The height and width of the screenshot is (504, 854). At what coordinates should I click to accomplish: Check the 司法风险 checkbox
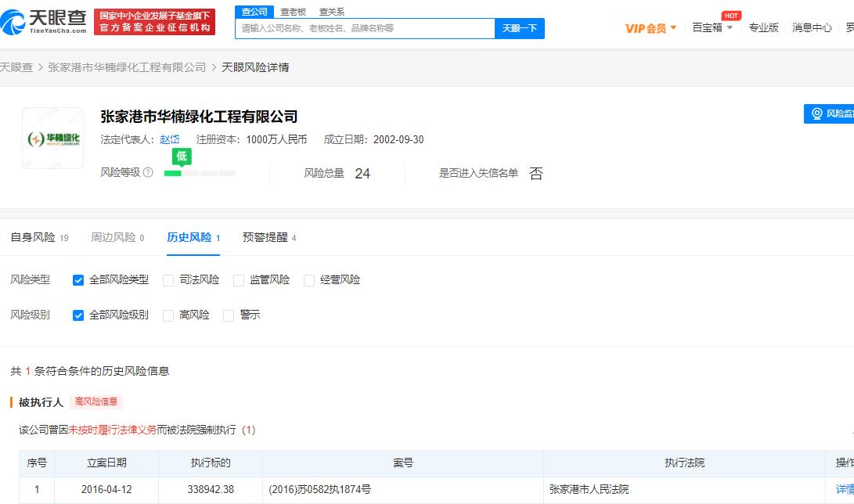coord(169,280)
